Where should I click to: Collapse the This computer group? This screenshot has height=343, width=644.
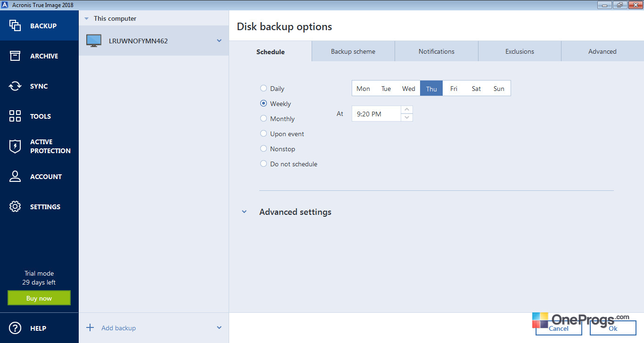86,19
